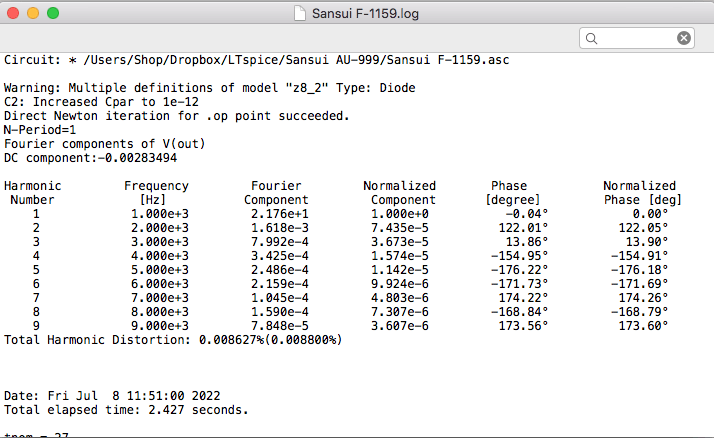
Task: Close the log window with the red button
Action: [13, 13]
